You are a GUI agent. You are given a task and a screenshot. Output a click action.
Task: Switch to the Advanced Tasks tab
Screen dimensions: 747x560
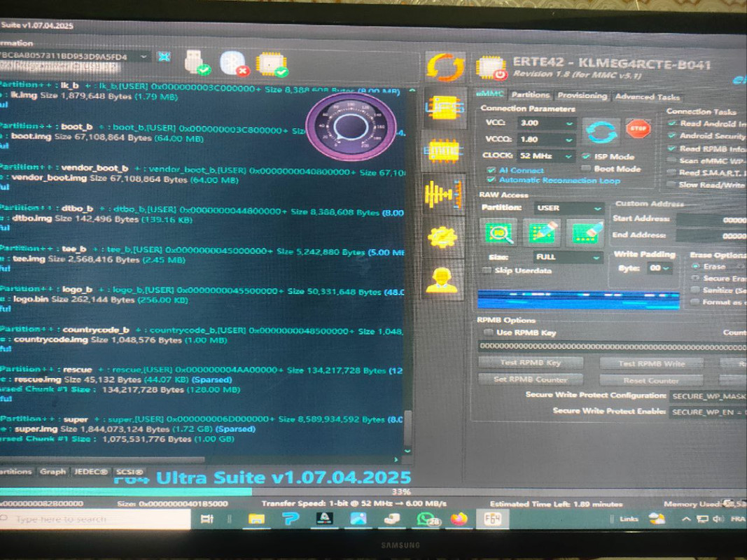click(x=647, y=97)
